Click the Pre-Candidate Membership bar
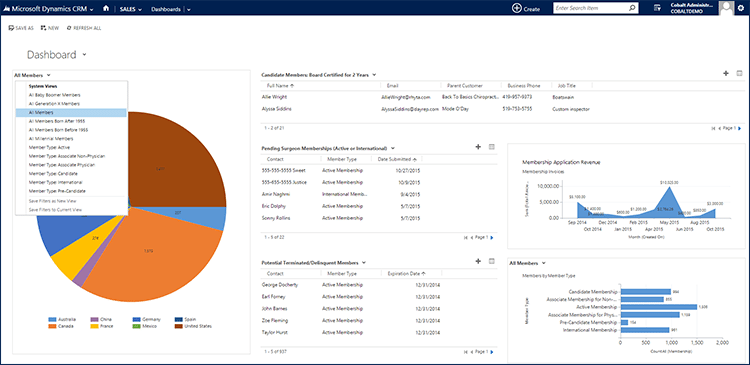 point(624,322)
